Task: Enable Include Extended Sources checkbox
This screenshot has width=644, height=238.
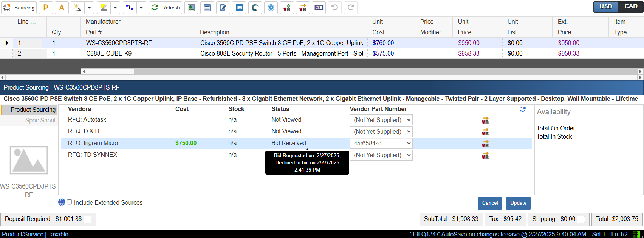Action: 70,202
